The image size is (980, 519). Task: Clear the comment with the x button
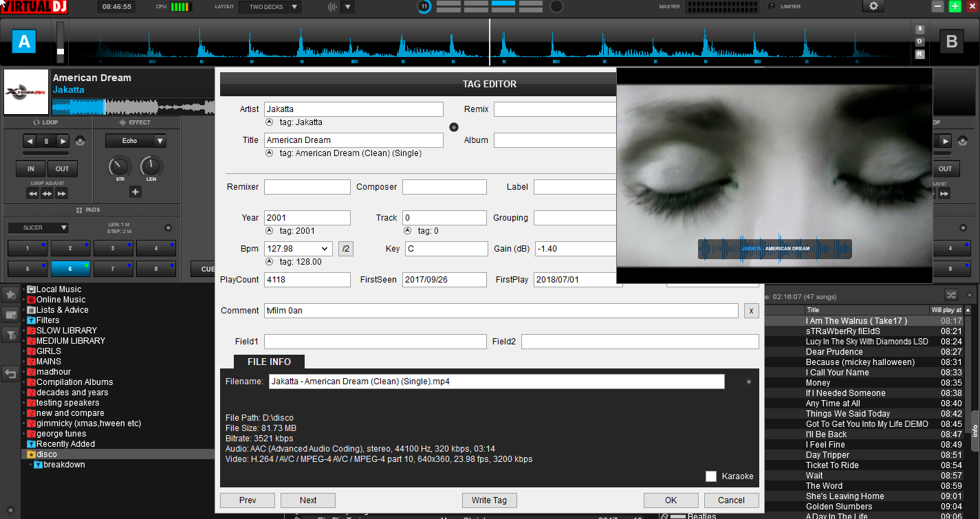[x=751, y=311]
